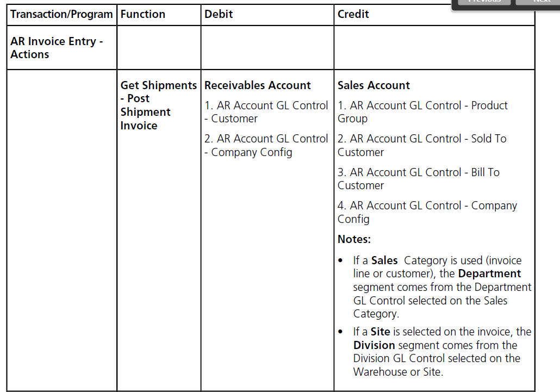The width and height of the screenshot is (560, 392).
Task: Click the Get Shipments - Post Shipment Invoice text
Action: [x=159, y=105]
